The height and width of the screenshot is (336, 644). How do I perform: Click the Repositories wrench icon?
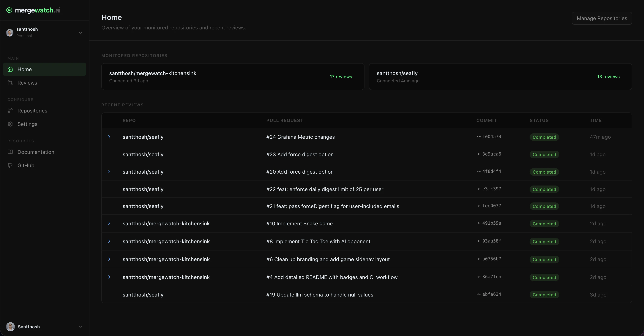[10, 111]
